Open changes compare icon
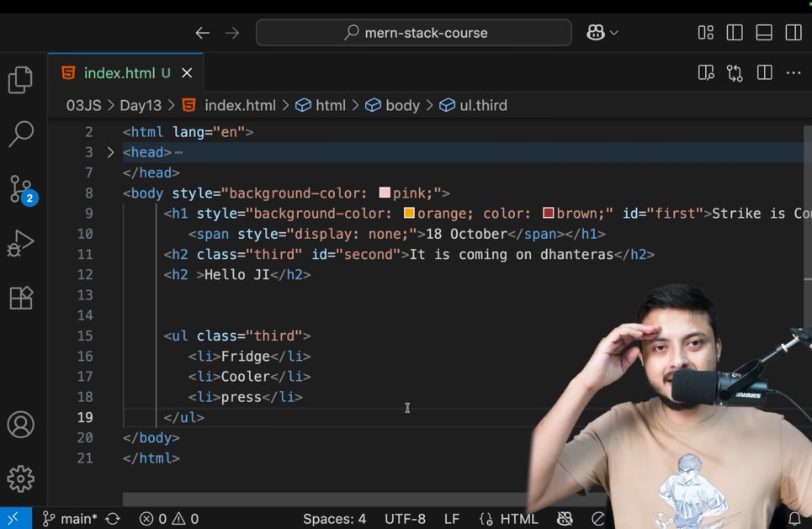This screenshot has height=529, width=812. 735,73
